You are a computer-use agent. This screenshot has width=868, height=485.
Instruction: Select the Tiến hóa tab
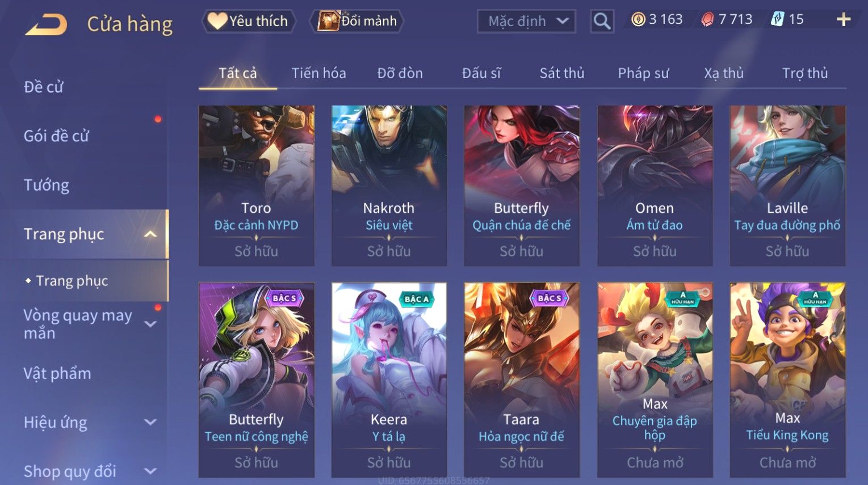(x=318, y=73)
